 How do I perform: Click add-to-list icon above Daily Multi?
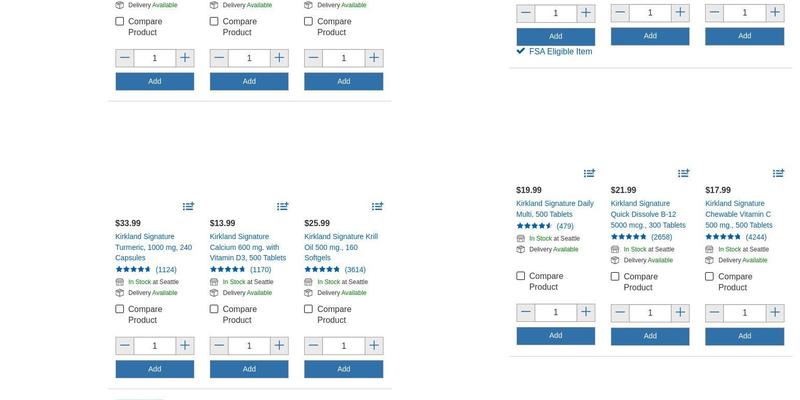coord(589,173)
